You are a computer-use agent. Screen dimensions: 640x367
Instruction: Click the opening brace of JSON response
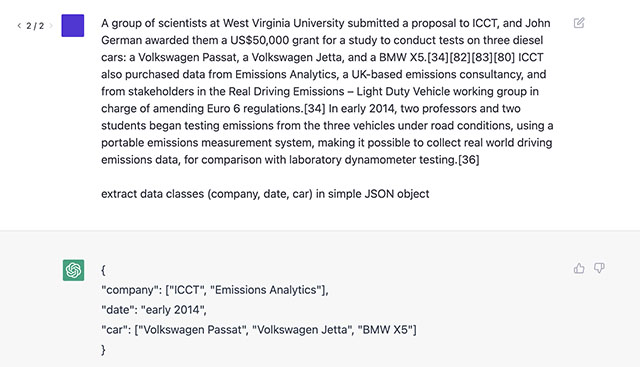click(103, 270)
